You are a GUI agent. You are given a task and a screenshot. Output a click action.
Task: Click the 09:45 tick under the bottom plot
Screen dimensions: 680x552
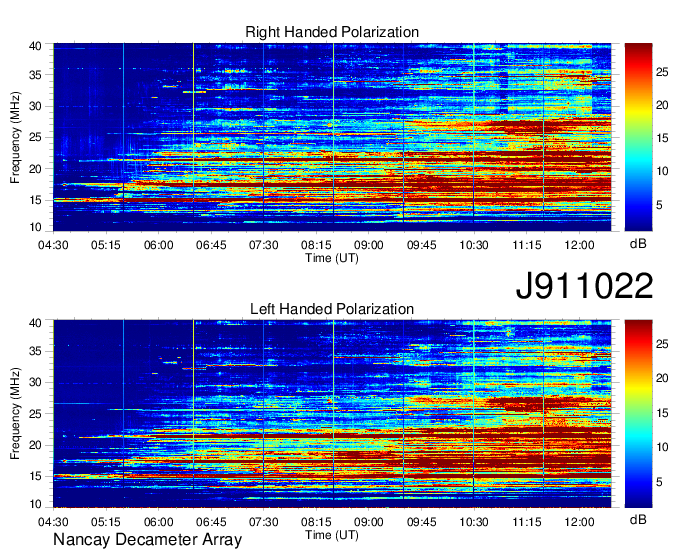422,522
